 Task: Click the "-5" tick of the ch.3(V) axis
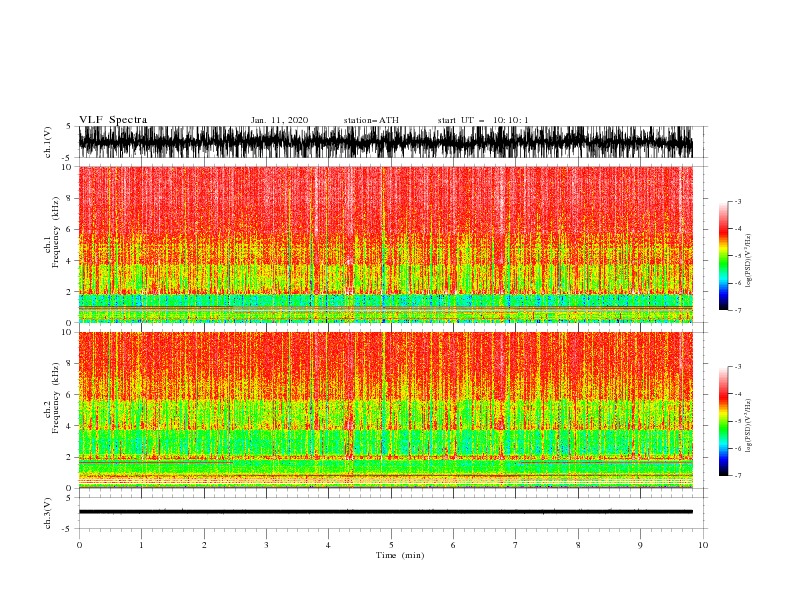click(68, 529)
